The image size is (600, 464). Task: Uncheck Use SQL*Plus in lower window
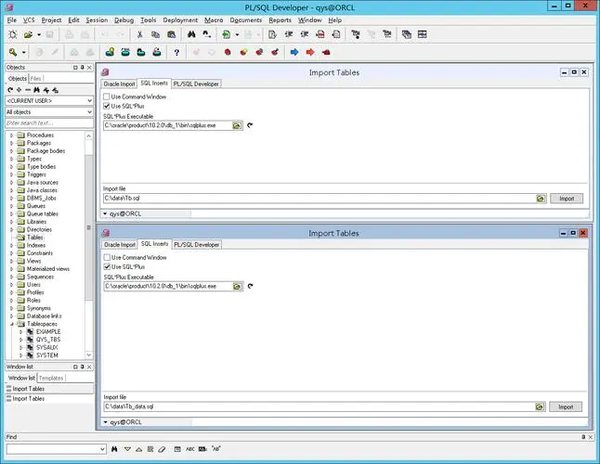[107, 267]
